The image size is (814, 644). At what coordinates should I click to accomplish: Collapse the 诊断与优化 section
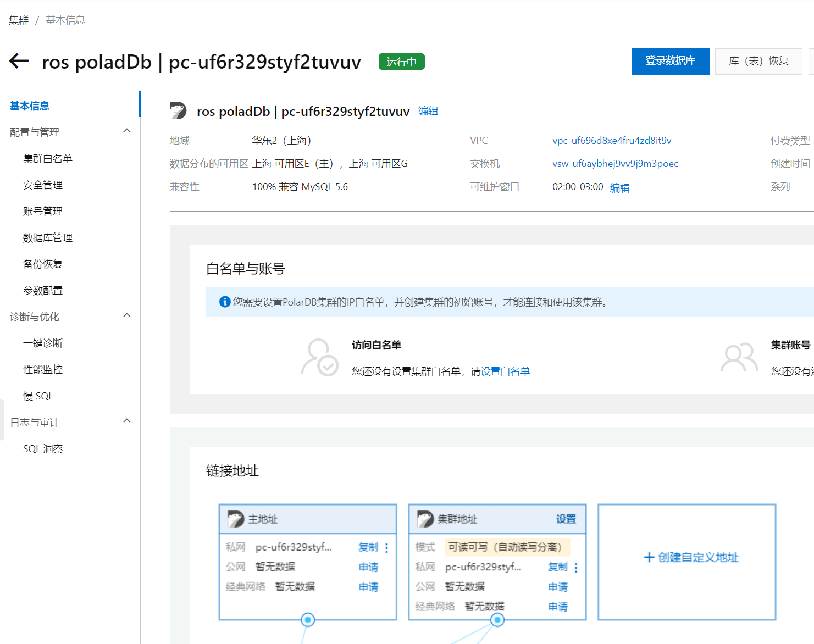[x=127, y=315]
